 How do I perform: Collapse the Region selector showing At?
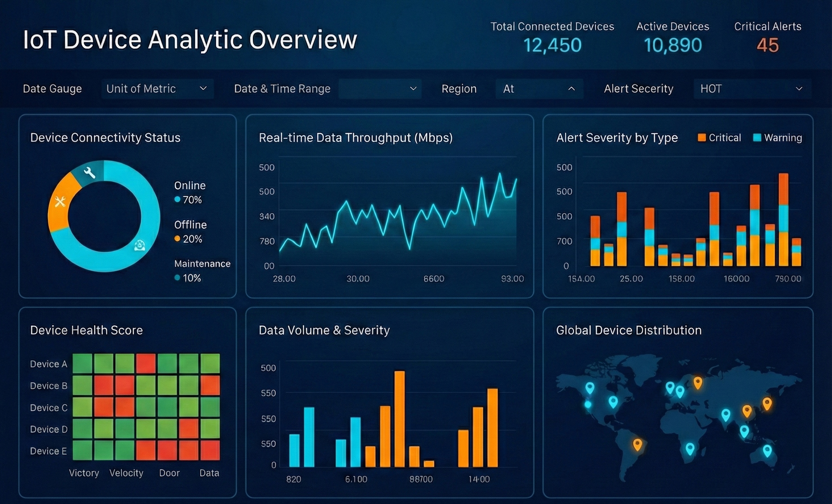coord(539,89)
